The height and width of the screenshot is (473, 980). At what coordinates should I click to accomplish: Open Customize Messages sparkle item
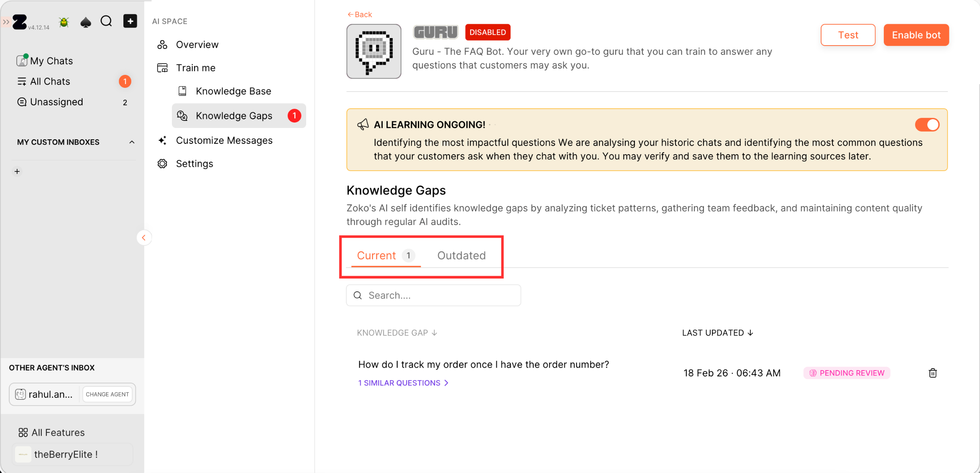[224, 141]
